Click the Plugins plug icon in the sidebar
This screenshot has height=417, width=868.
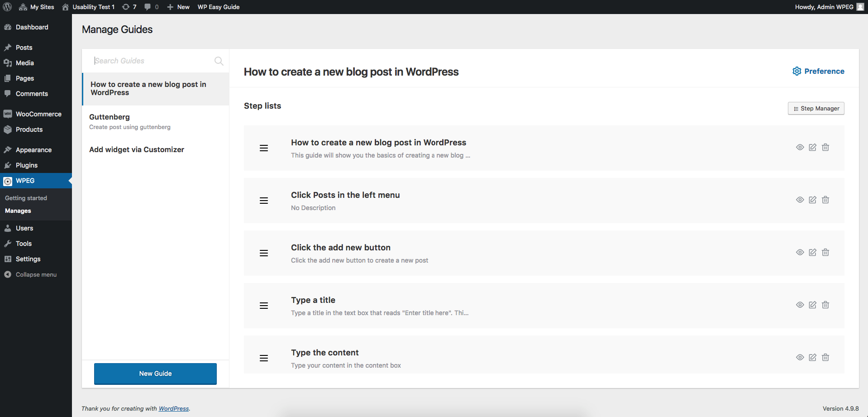[x=8, y=165]
